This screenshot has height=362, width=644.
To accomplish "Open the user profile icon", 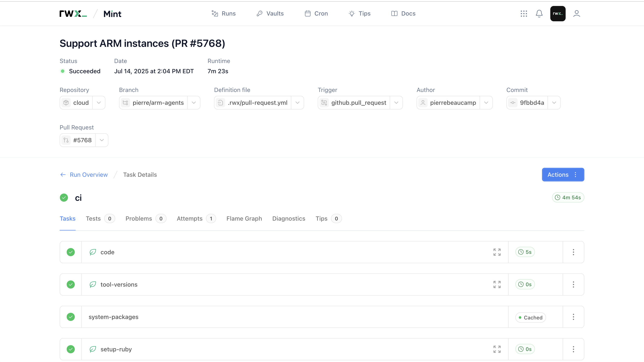I will [x=576, y=13].
